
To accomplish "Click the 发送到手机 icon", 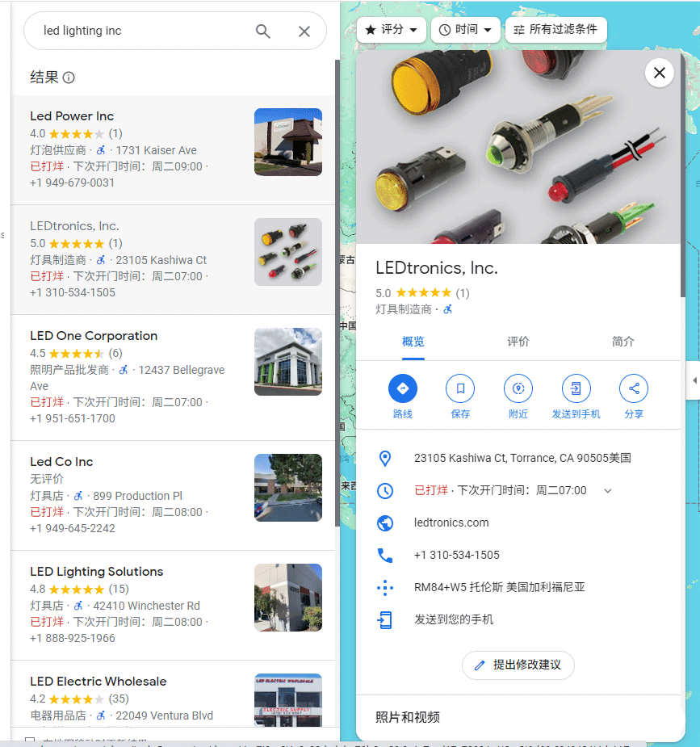I will (576, 388).
